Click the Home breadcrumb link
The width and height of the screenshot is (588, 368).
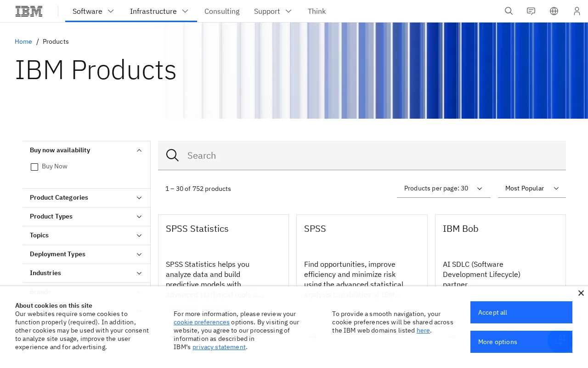point(23,41)
